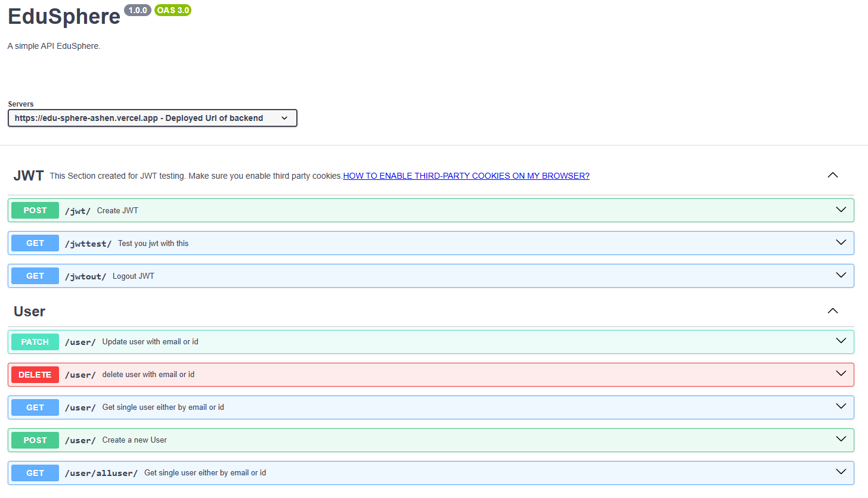The width and height of the screenshot is (868, 498).
Task: Click the PATCH badge for /user/
Action: coord(35,342)
